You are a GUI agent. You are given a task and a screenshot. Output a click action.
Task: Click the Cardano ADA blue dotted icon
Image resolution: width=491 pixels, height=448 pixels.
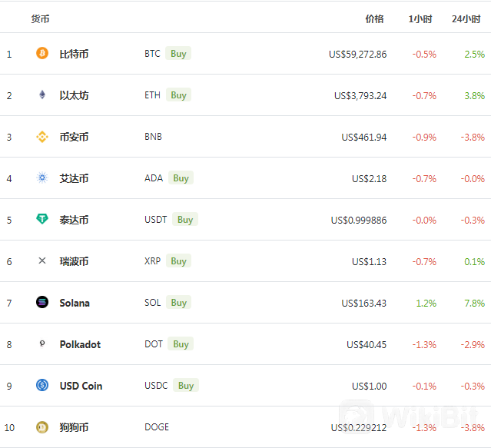42,178
